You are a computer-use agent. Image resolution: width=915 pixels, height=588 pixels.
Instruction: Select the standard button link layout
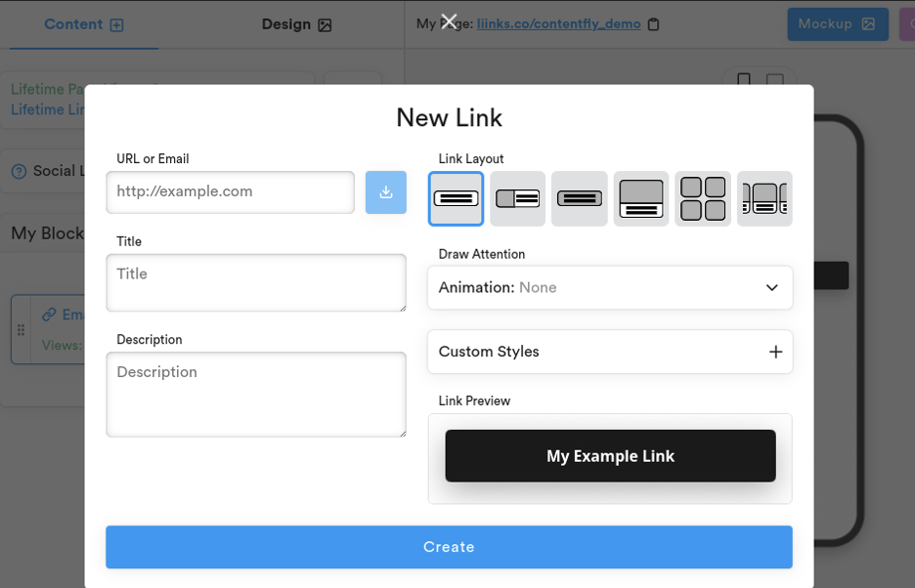[456, 198]
